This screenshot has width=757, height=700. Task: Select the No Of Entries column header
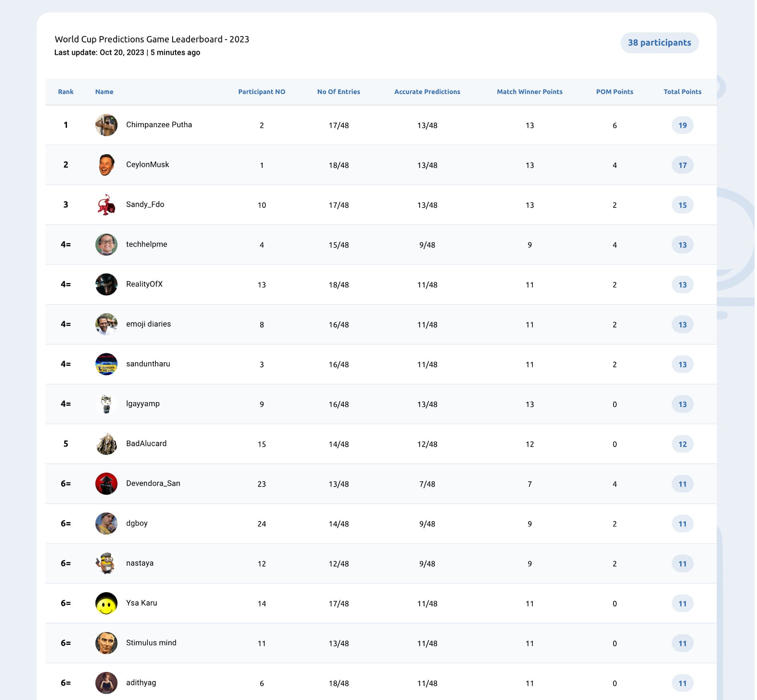tap(339, 92)
